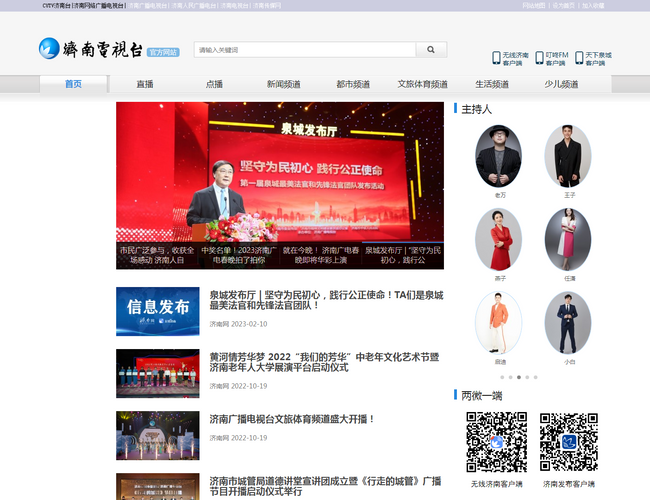This screenshot has width=650, height=500.
Task: Click the 无线济南客户端 QR code
Action: 497,442
